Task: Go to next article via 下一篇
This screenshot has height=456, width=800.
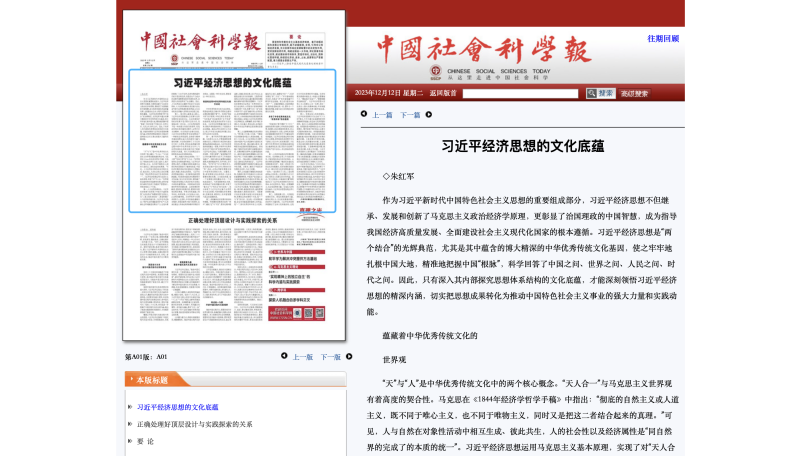Action: click(410, 115)
